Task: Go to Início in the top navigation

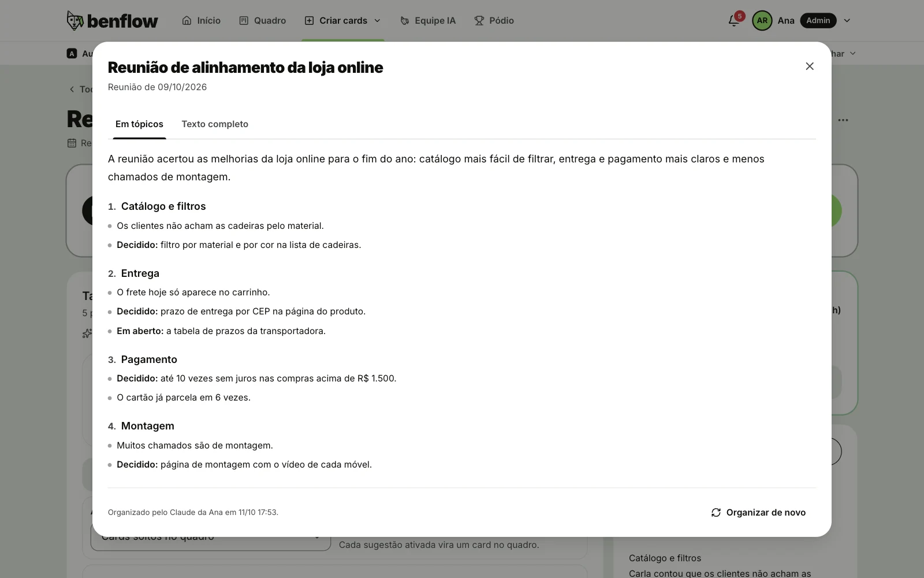Action: point(201,21)
